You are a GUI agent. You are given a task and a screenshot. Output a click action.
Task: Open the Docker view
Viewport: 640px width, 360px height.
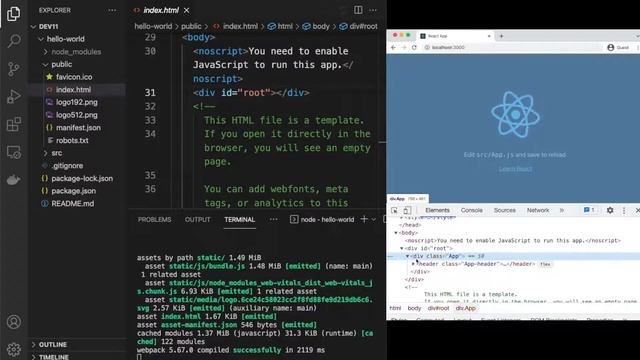(x=13, y=180)
